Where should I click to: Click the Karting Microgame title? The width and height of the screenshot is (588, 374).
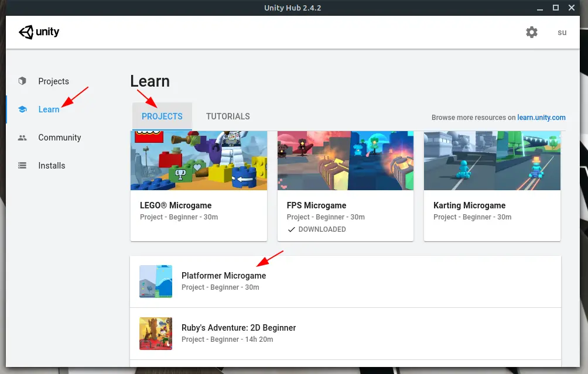tap(470, 205)
